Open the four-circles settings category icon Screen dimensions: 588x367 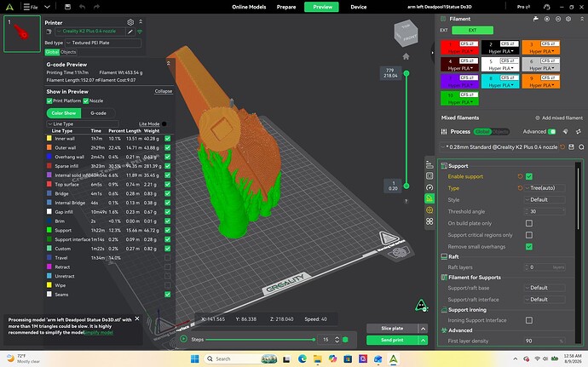click(429, 221)
